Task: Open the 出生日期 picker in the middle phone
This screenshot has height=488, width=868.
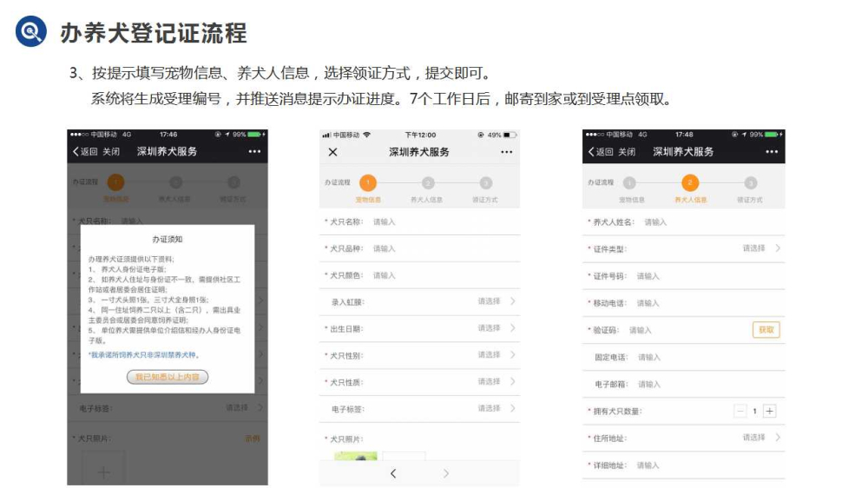Action: coord(496,328)
